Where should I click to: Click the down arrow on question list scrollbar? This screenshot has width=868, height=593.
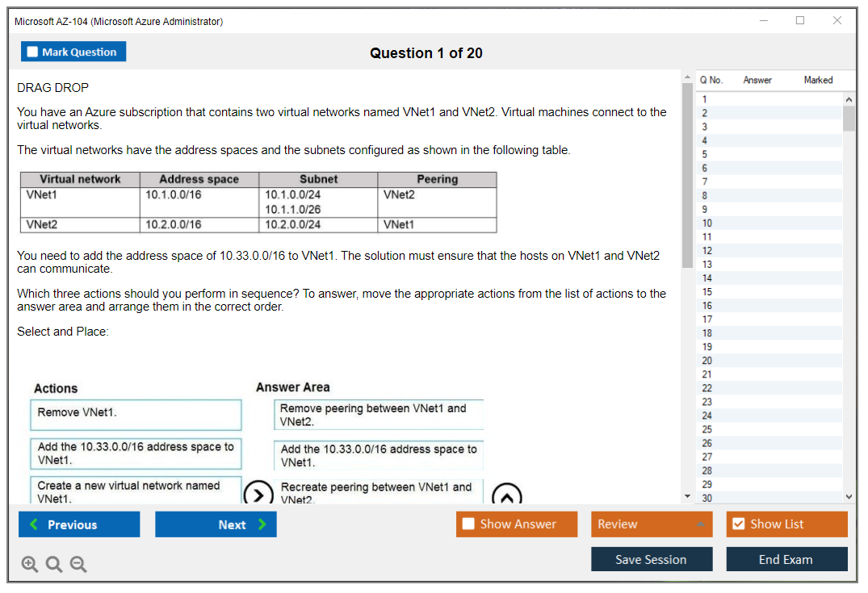pos(849,496)
